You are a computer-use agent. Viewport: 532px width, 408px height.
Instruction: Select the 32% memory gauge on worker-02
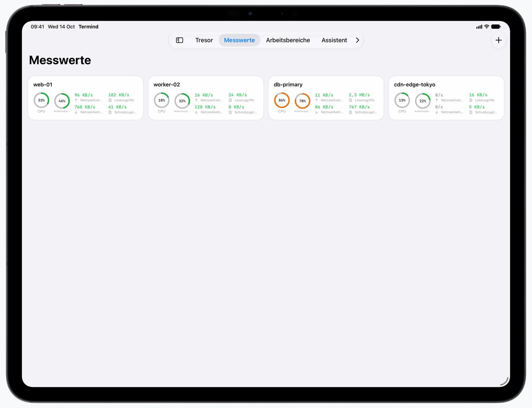tap(182, 101)
